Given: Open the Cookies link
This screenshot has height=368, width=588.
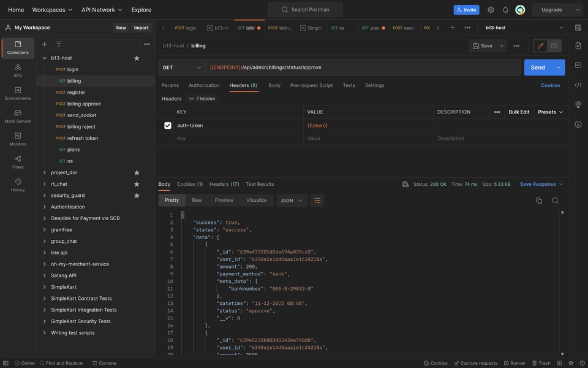Looking at the screenshot, I should [550, 85].
